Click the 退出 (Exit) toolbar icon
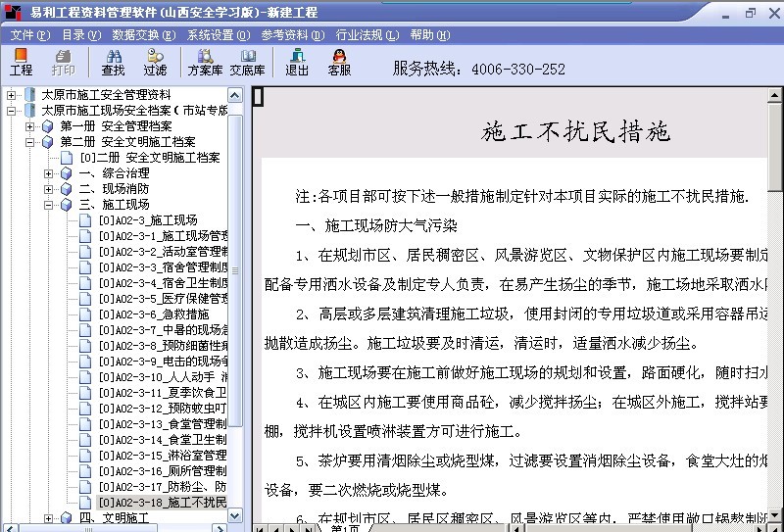This screenshot has height=532, width=784. point(297,63)
